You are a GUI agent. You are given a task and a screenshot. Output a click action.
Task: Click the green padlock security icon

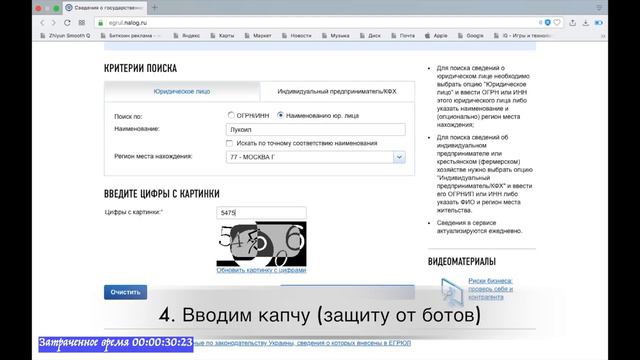100,23
